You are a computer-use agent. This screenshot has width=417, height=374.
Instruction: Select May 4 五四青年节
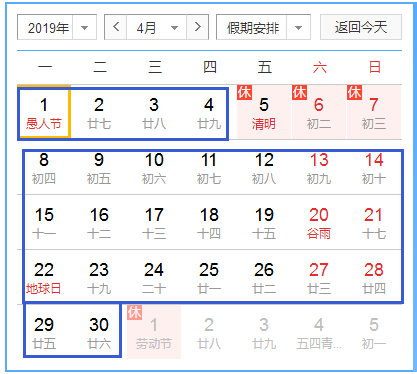coord(319,333)
